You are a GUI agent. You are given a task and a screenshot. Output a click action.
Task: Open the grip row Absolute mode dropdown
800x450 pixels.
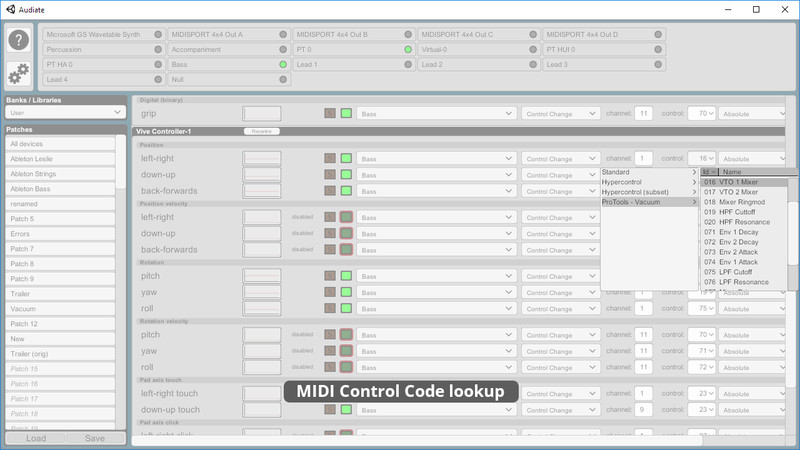(753, 113)
